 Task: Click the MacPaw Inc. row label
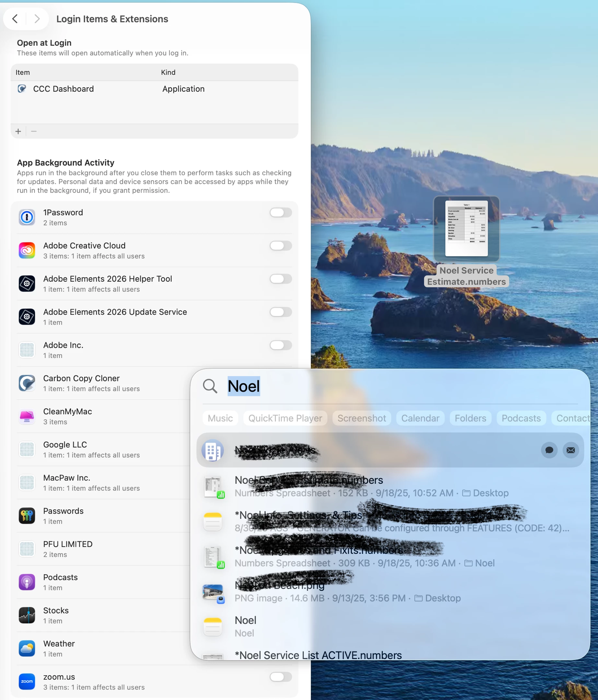(x=66, y=478)
